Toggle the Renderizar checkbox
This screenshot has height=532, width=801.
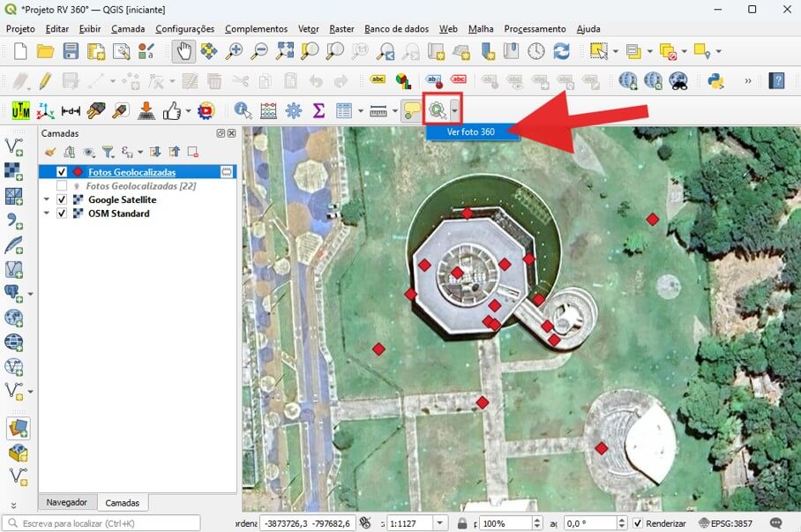coord(638,523)
